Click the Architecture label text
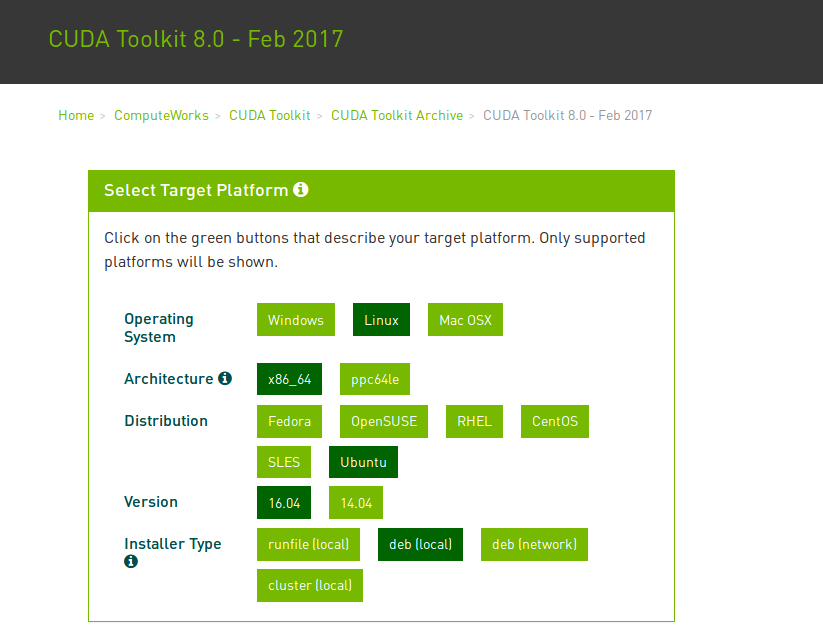This screenshot has width=823, height=643. coord(168,379)
